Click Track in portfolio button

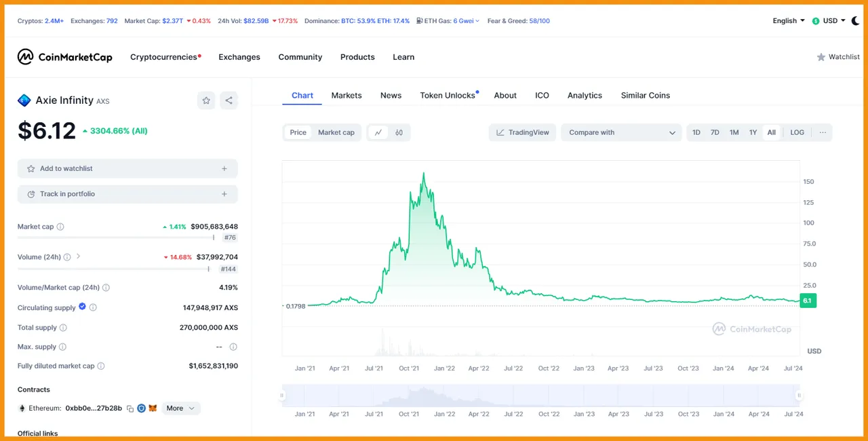(x=127, y=194)
